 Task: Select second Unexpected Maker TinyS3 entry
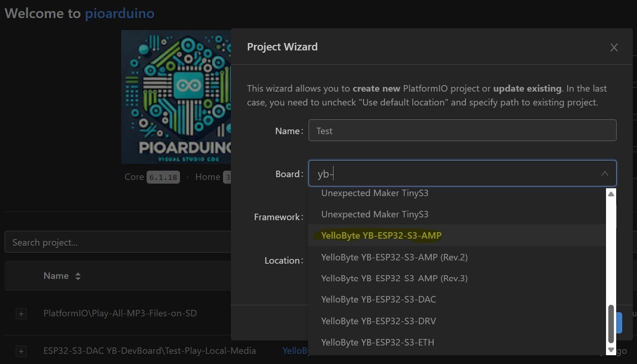tap(457, 214)
